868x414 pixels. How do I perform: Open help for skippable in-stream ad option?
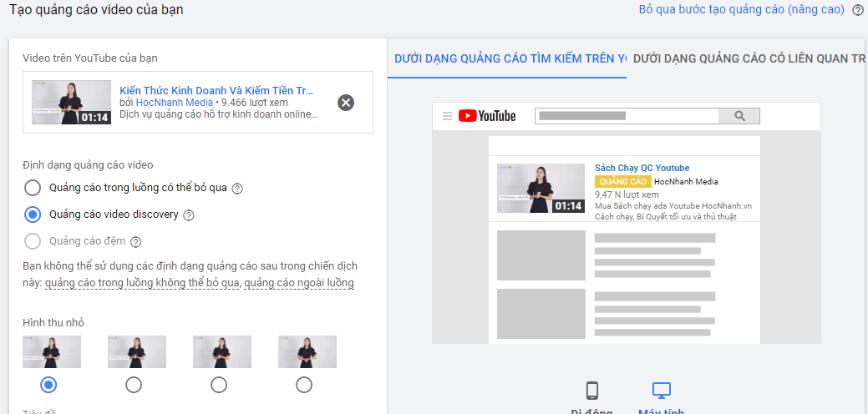click(x=237, y=189)
